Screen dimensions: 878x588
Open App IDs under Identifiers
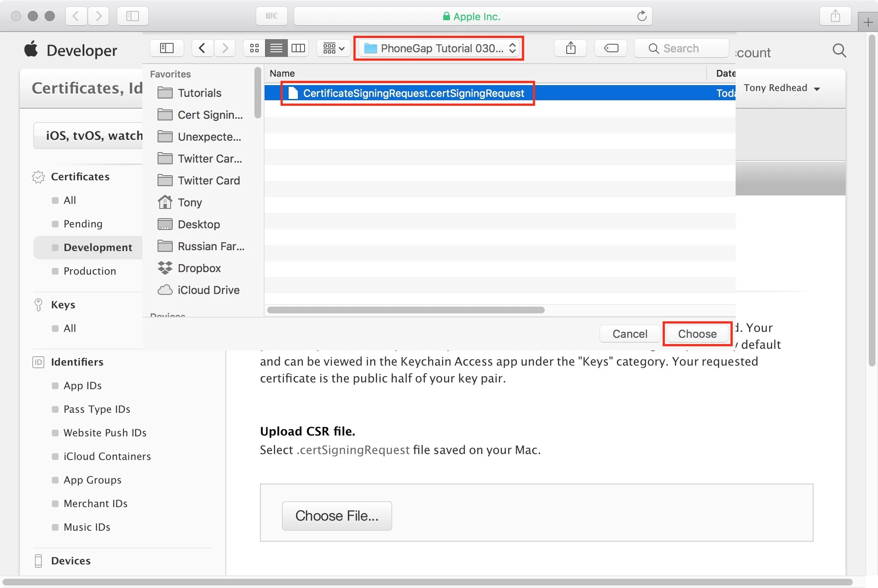pyautogui.click(x=83, y=385)
